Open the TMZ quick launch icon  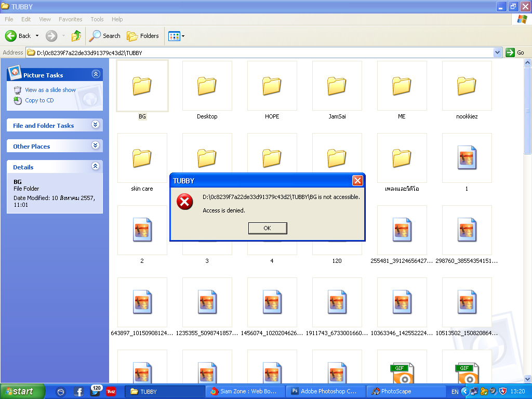coord(111,392)
